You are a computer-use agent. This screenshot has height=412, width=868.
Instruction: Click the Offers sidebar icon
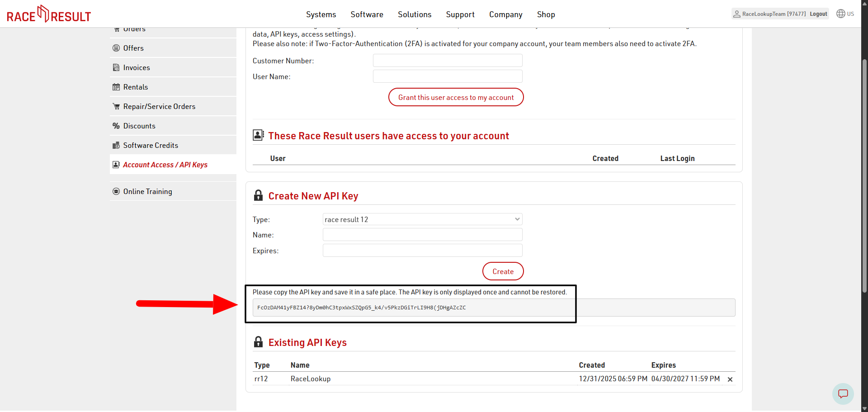click(x=116, y=48)
